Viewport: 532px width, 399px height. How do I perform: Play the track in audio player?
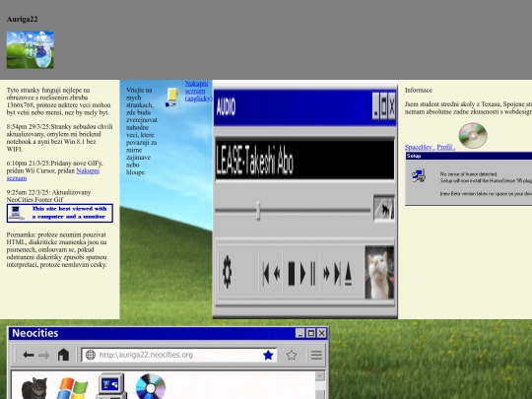[303, 273]
